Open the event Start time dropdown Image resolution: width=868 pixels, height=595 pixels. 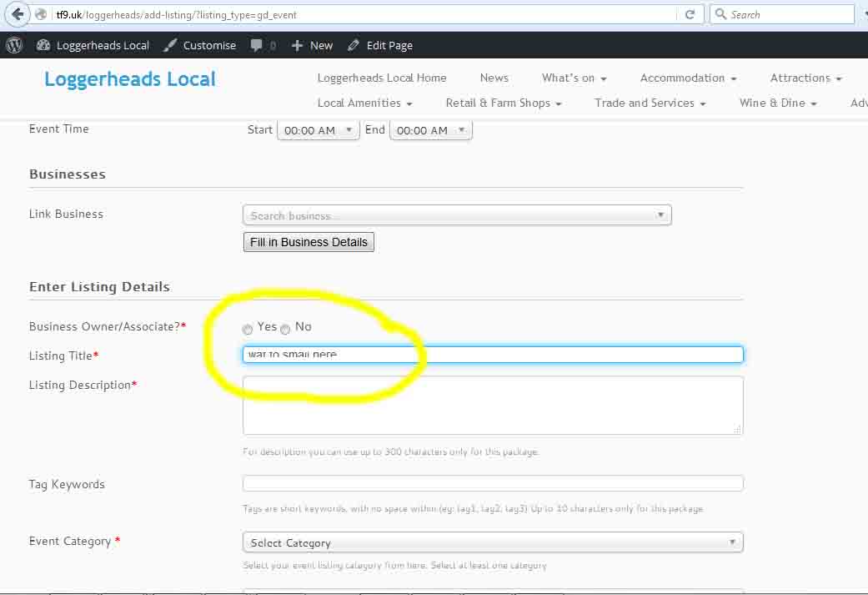pyautogui.click(x=318, y=130)
